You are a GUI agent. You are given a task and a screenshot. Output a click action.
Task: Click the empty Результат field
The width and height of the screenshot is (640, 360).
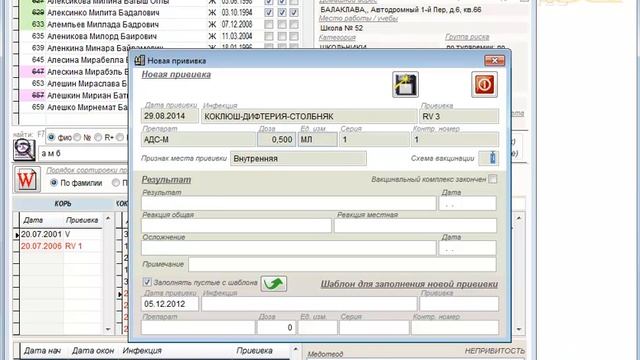(289, 203)
